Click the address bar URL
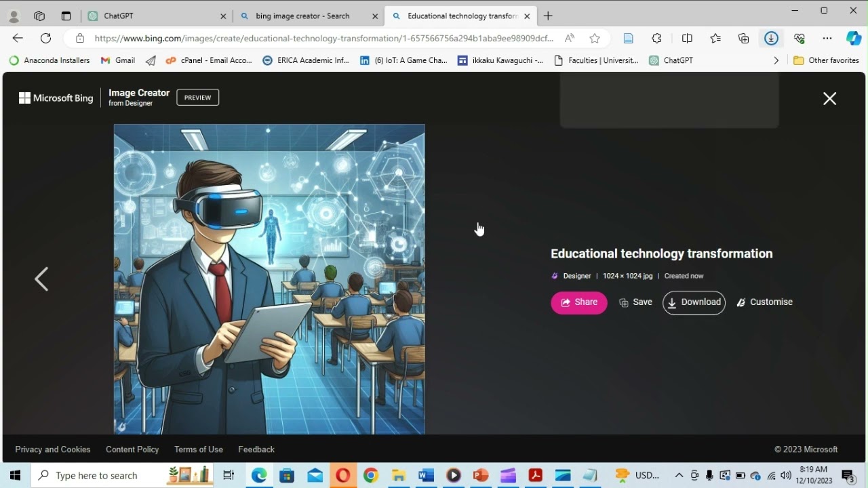 (x=323, y=38)
